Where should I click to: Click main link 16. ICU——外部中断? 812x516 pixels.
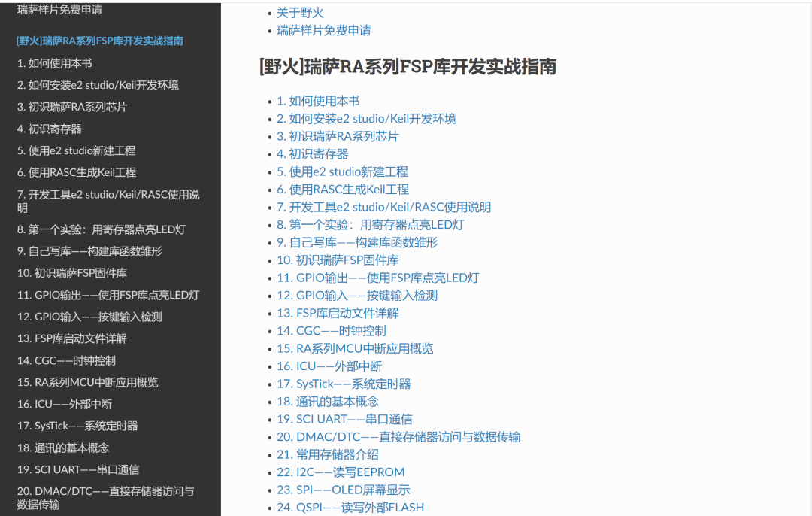click(329, 366)
